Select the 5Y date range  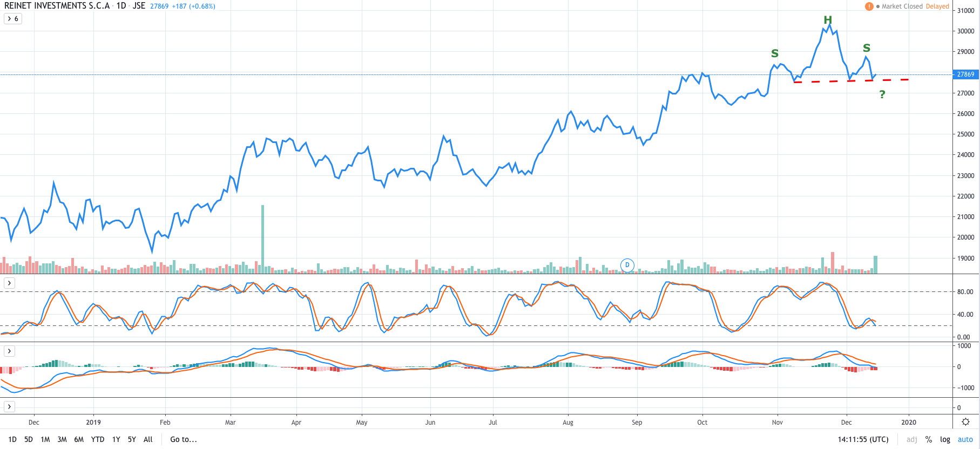132,439
